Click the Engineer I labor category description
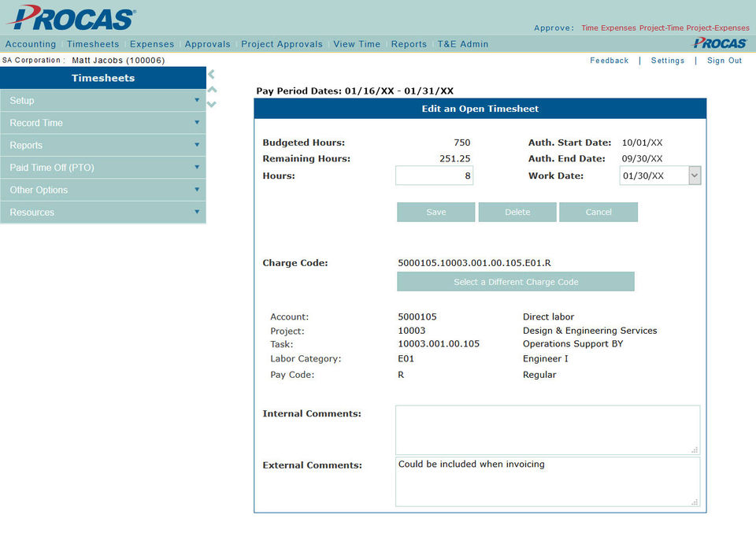Image resolution: width=756 pixels, height=548 pixels. [x=545, y=358]
